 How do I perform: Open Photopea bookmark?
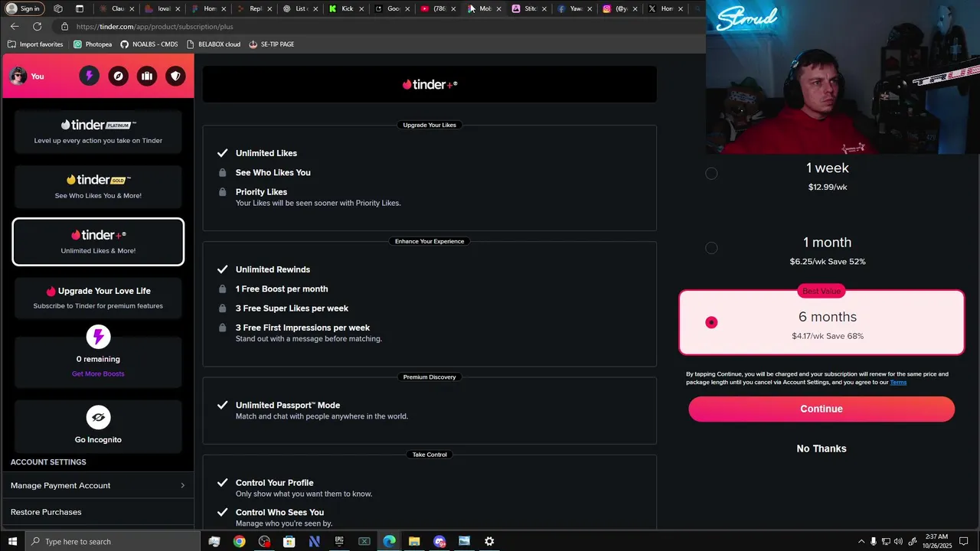click(93, 44)
